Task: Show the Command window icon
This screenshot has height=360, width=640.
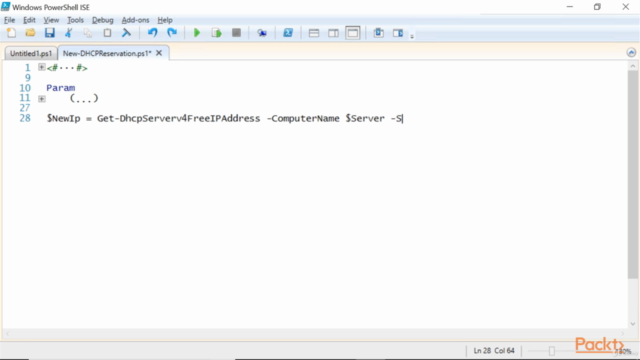Action: pyautogui.click(x=378, y=33)
